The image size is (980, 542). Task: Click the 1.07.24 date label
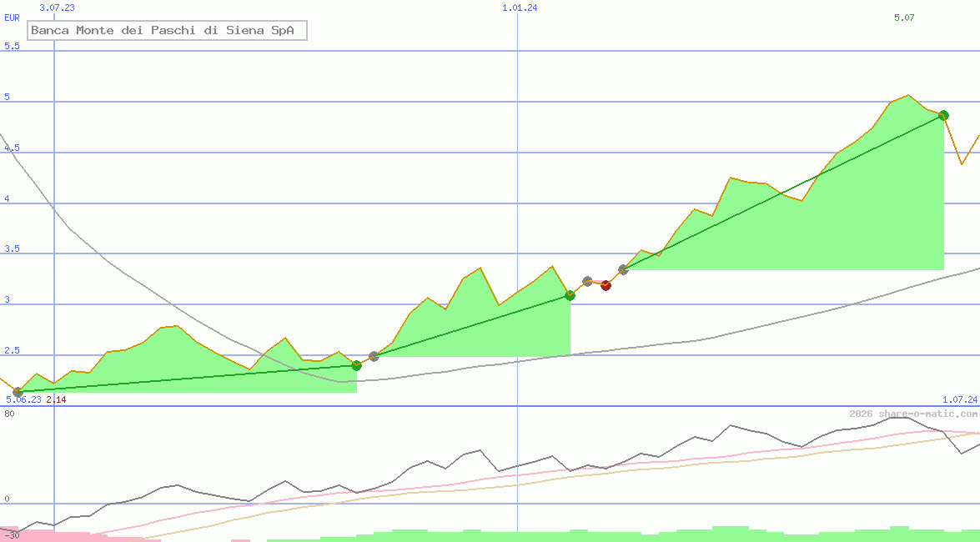pyautogui.click(x=960, y=399)
